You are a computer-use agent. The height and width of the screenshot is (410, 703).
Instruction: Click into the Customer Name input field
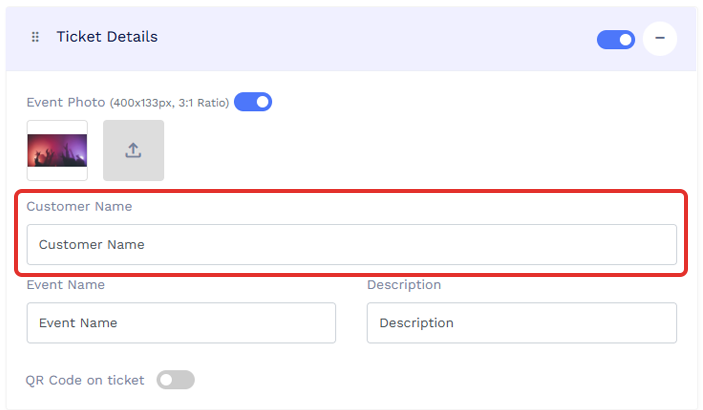pyautogui.click(x=352, y=244)
